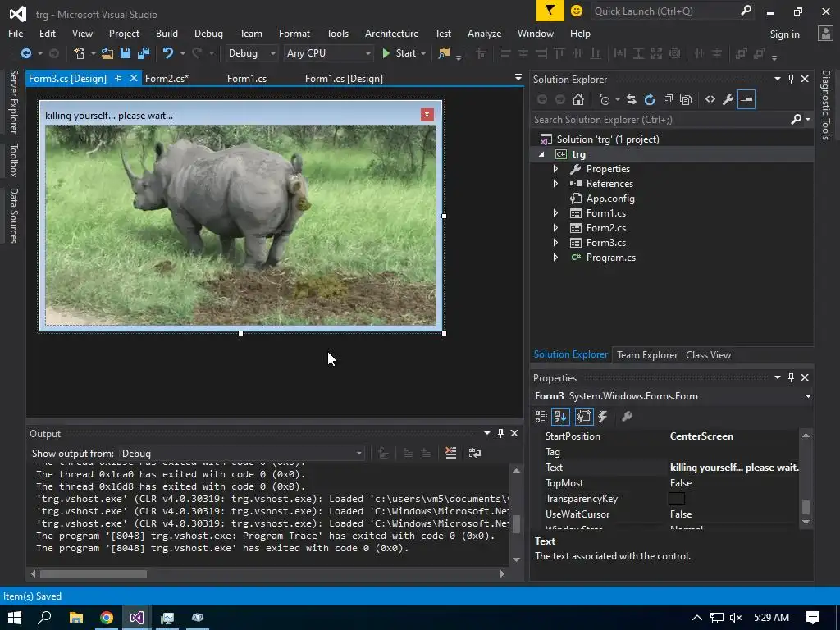
Task: Click the Pending Changes Filter clock icon
Action: tap(605, 99)
